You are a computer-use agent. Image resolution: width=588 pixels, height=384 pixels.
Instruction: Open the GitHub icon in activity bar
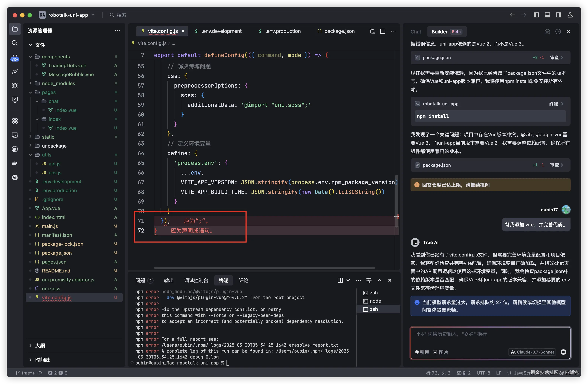pos(15,149)
